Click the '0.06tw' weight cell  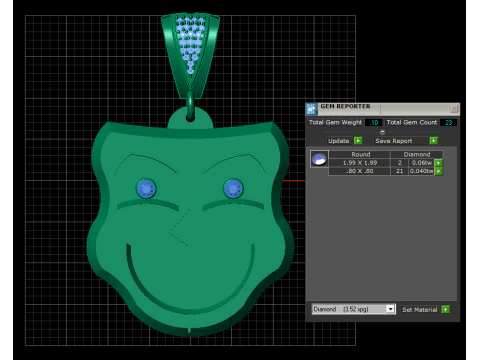tap(422, 163)
